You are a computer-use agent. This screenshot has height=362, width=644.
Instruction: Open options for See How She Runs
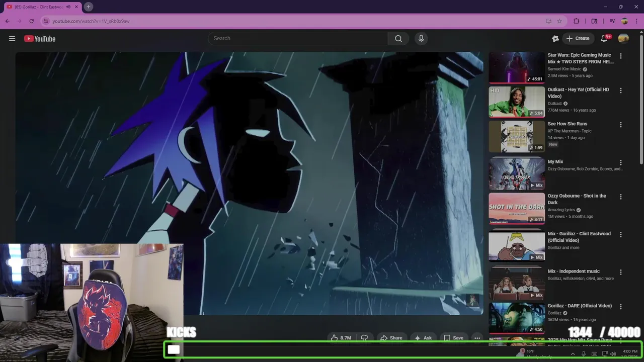pos(621,125)
